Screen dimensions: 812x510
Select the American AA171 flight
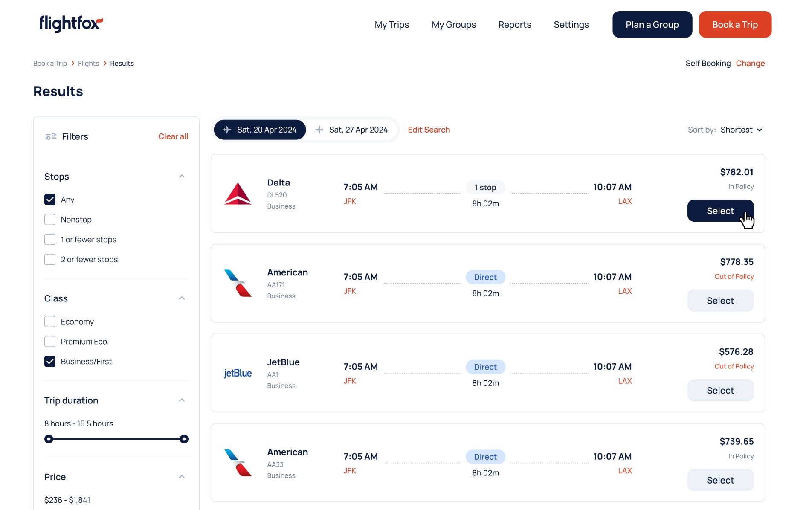[720, 301]
